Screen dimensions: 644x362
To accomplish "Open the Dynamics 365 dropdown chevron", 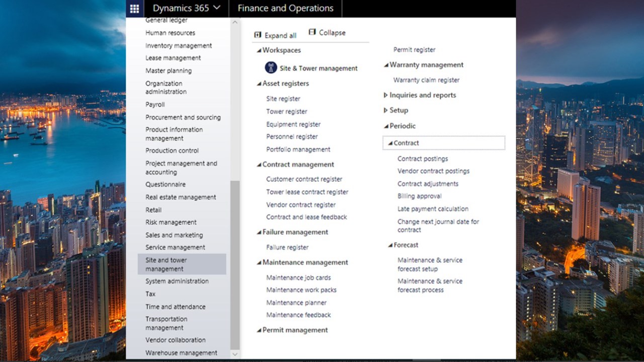I will (x=217, y=8).
